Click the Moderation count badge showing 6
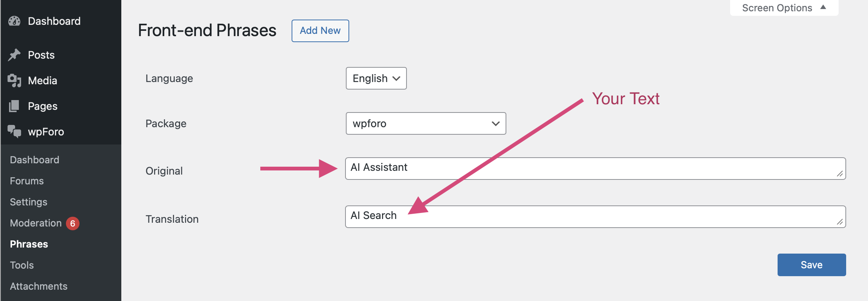Viewport: 868px width, 301px height. (73, 223)
